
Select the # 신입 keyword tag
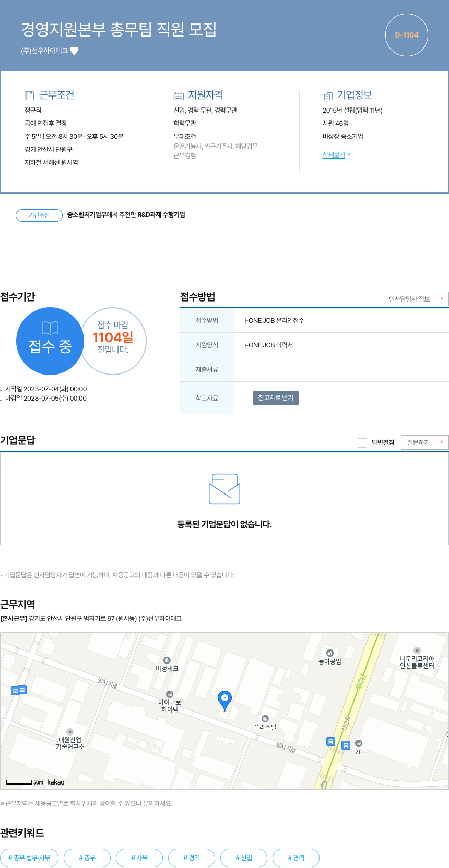[244, 858]
